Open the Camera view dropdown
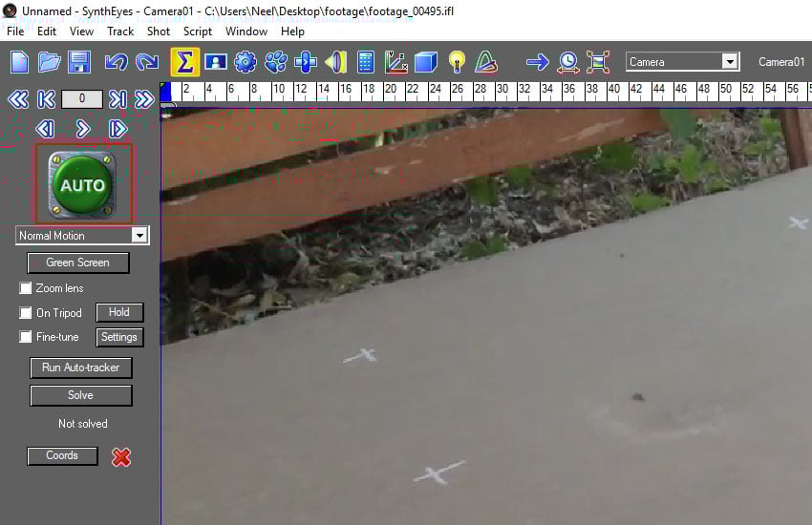This screenshot has width=812, height=525. (730, 62)
